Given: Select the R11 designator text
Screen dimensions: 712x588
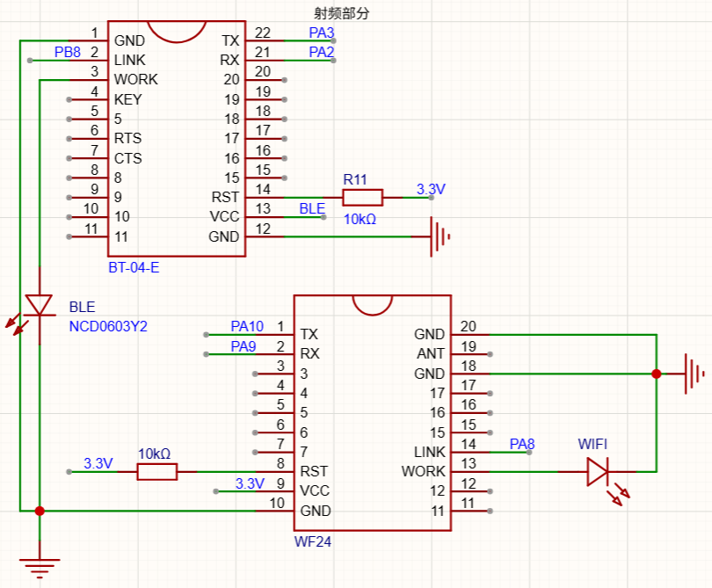Looking at the screenshot, I should click(x=355, y=180).
